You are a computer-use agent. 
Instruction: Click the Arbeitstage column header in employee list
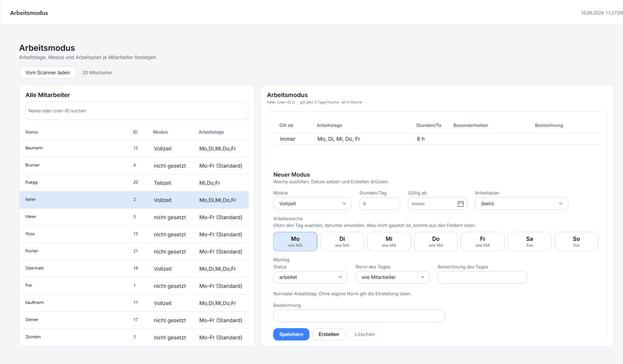pyautogui.click(x=211, y=132)
